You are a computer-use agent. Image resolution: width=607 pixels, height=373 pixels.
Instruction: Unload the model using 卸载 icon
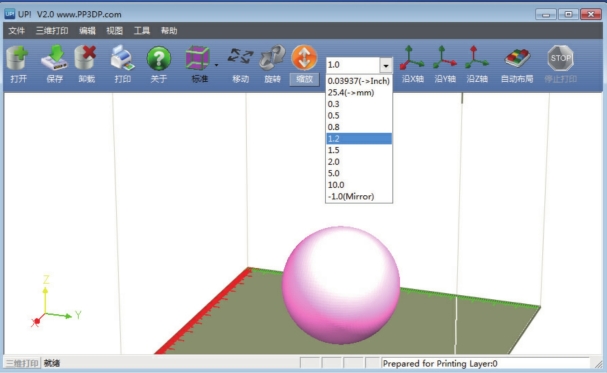86,58
